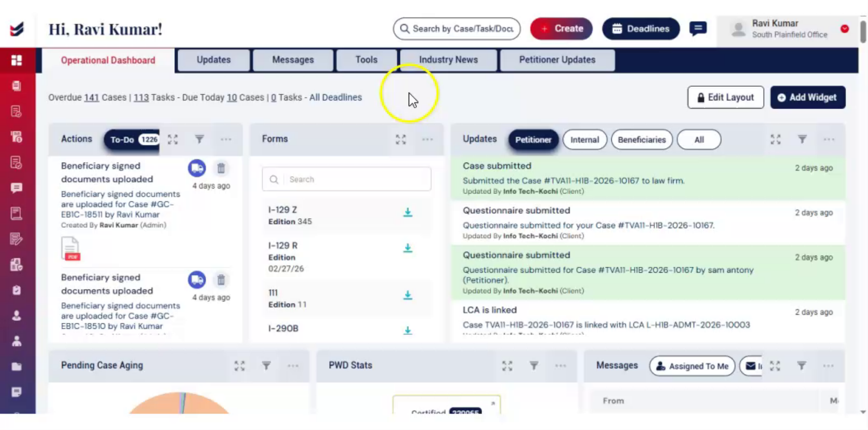Click the filter icon in the Messages widget
The image size is (868, 430).
pos(801,366)
